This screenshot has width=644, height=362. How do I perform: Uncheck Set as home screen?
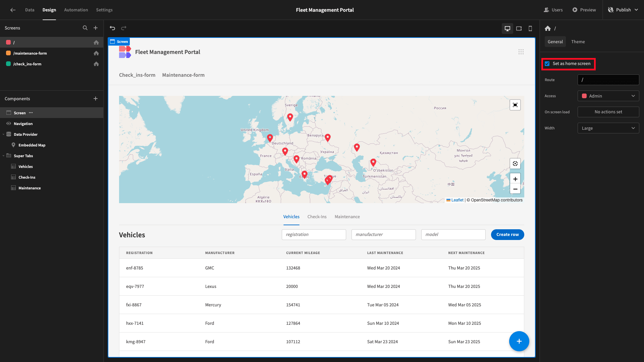click(547, 64)
